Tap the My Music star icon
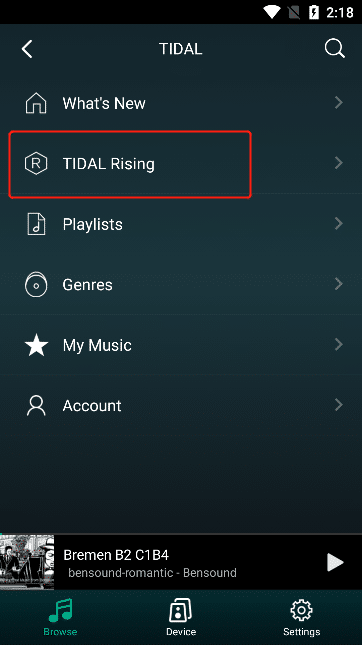The height and width of the screenshot is (645, 362). coord(36,345)
